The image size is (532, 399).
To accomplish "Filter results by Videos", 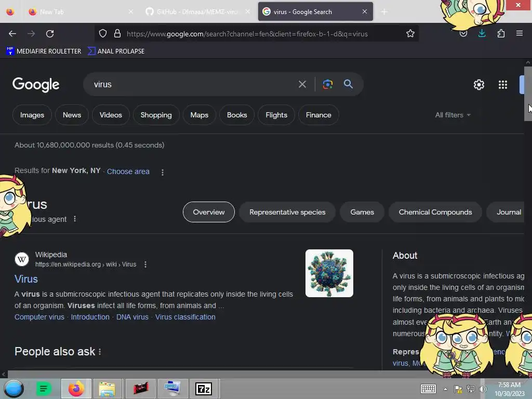I will [x=111, y=115].
